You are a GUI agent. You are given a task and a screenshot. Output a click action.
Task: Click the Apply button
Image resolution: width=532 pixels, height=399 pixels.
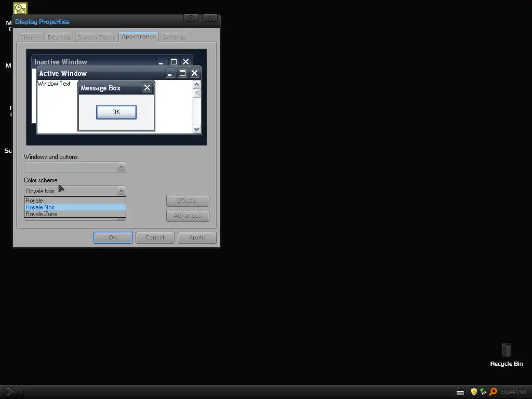pyautogui.click(x=197, y=237)
